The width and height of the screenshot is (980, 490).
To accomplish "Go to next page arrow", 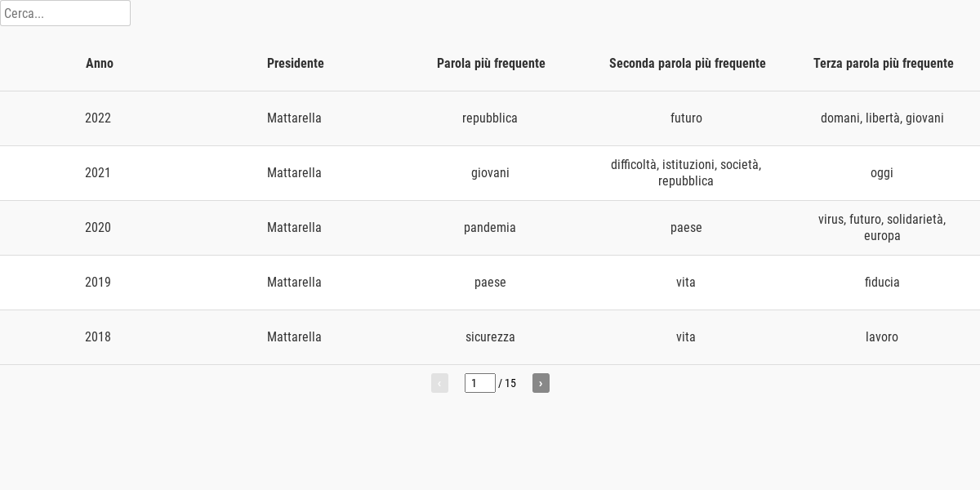I will click(x=541, y=383).
